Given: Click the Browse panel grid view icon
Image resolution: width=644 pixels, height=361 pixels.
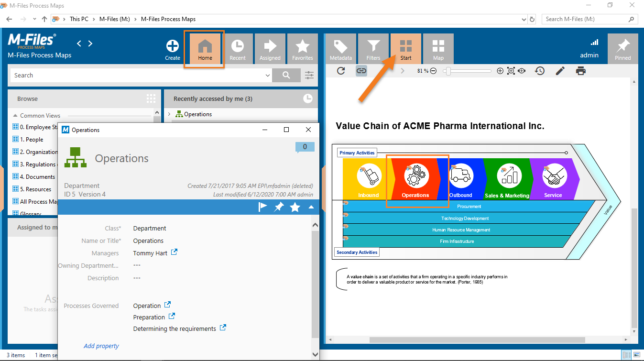Looking at the screenshot, I should point(151,98).
